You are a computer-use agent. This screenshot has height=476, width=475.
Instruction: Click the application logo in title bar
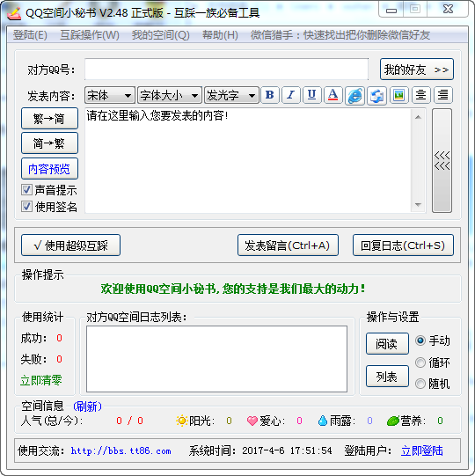[14, 13]
